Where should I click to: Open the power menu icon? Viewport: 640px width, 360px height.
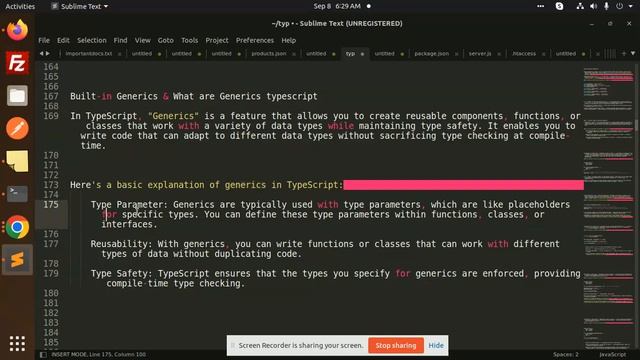[x=620, y=6]
